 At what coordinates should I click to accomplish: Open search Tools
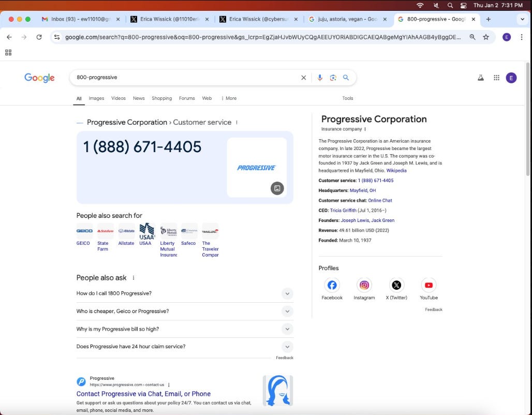[x=347, y=98]
